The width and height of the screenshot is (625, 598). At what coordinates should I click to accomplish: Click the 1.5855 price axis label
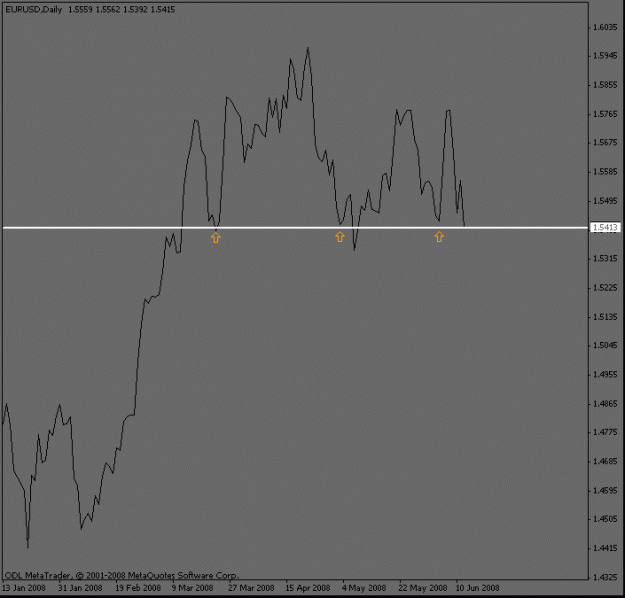605,85
